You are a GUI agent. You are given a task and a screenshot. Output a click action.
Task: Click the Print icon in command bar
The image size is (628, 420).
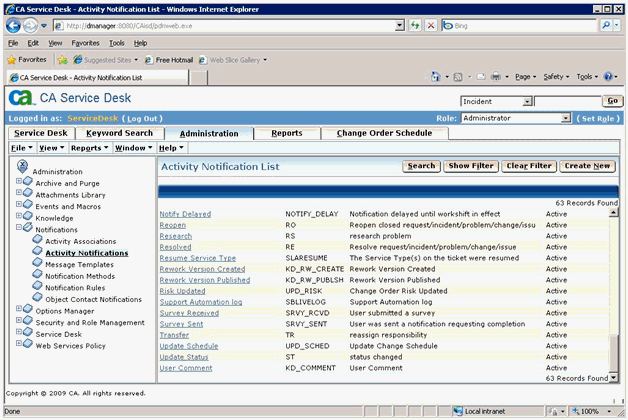pyautogui.click(x=496, y=76)
